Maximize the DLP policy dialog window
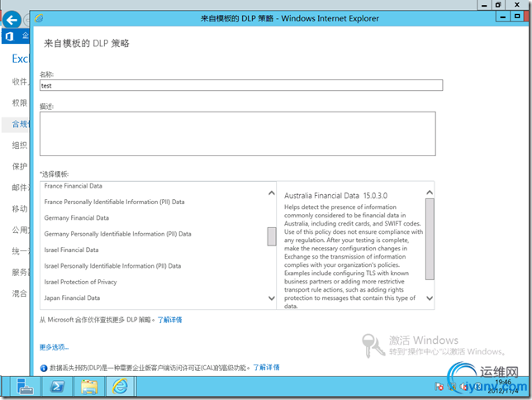 coord(517,16)
